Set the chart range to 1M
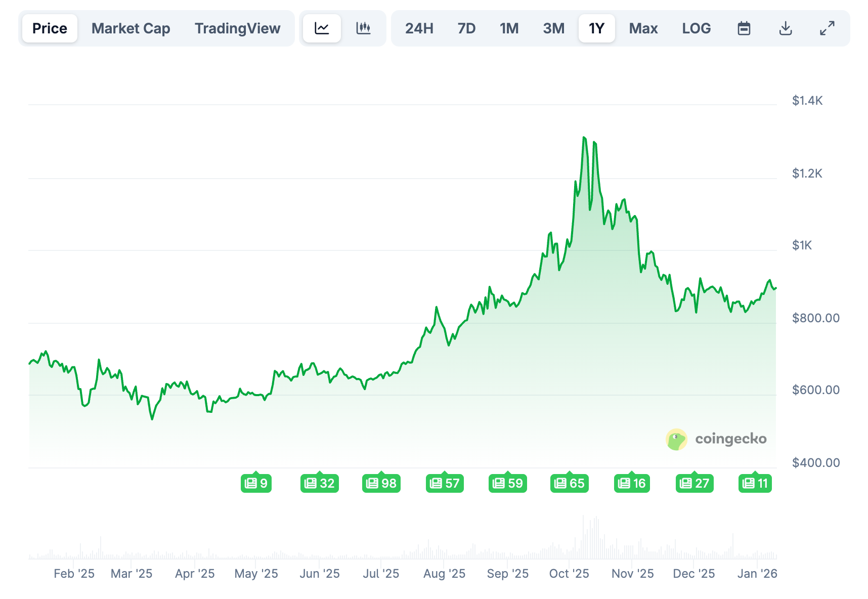This screenshot has height=599, width=868. (x=509, y=28)
